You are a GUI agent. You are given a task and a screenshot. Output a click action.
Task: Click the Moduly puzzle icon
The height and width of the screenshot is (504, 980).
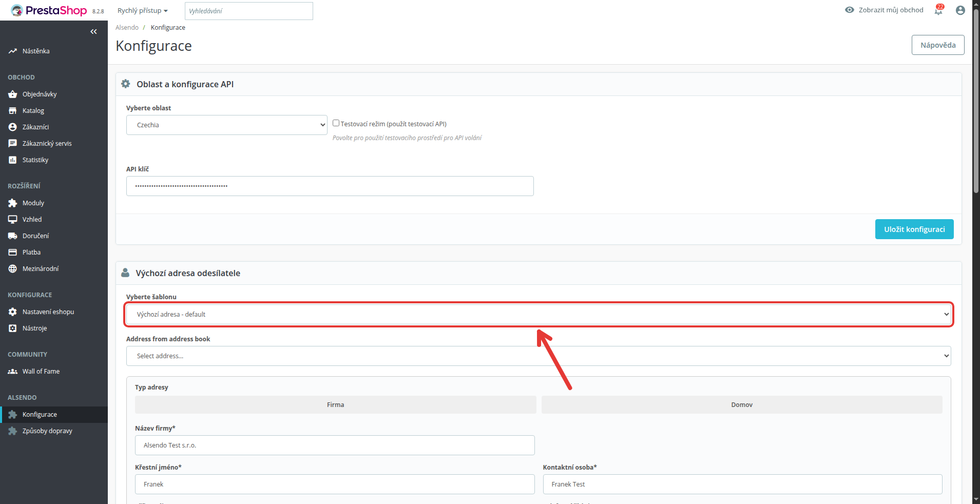tap(13, 203)
